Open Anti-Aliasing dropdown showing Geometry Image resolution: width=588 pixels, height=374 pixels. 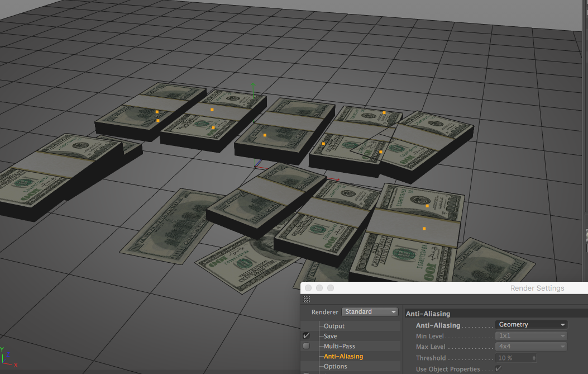pos(532,324)
